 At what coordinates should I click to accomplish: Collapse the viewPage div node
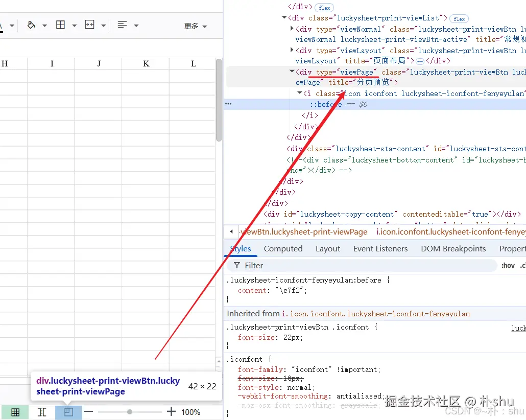292,71
